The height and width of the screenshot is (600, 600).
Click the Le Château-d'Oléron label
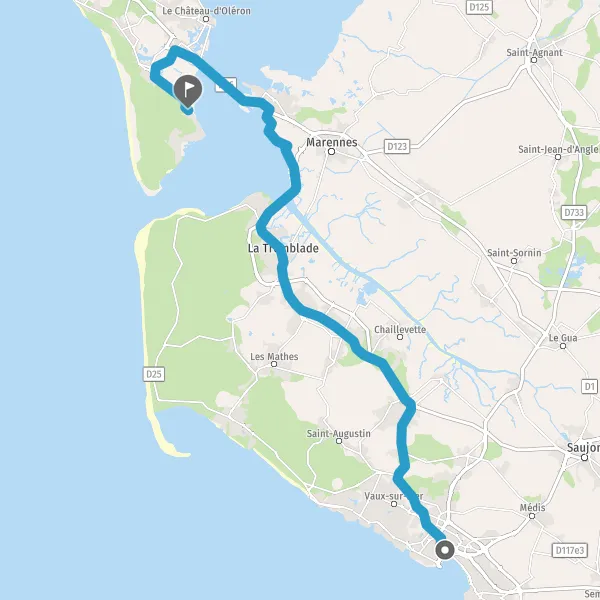tap(207, 11)
